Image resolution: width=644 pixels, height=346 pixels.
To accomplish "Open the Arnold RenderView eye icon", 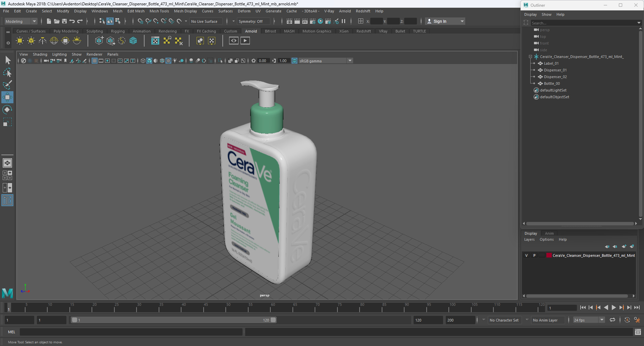I will [x=234, y=41].
